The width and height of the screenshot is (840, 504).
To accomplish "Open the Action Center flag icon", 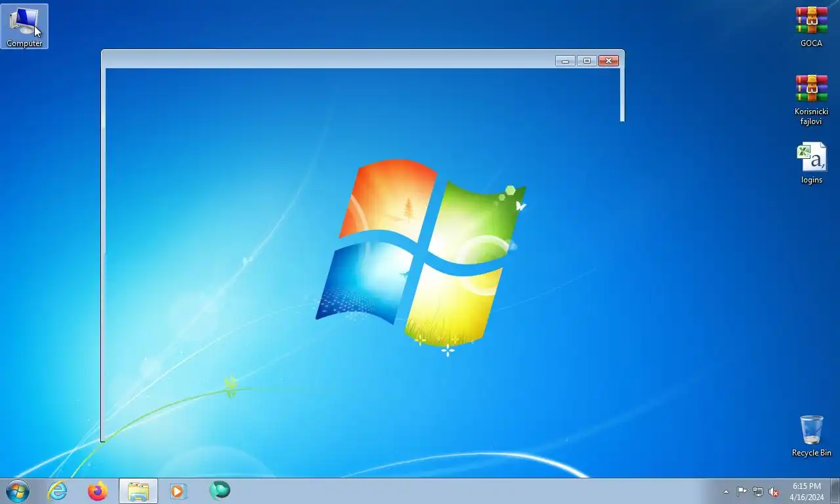I will click(x=742, y=492).
